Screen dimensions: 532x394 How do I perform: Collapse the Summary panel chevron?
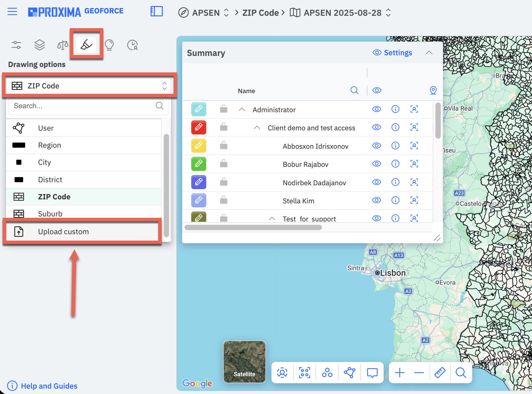(x=429, y=53)
